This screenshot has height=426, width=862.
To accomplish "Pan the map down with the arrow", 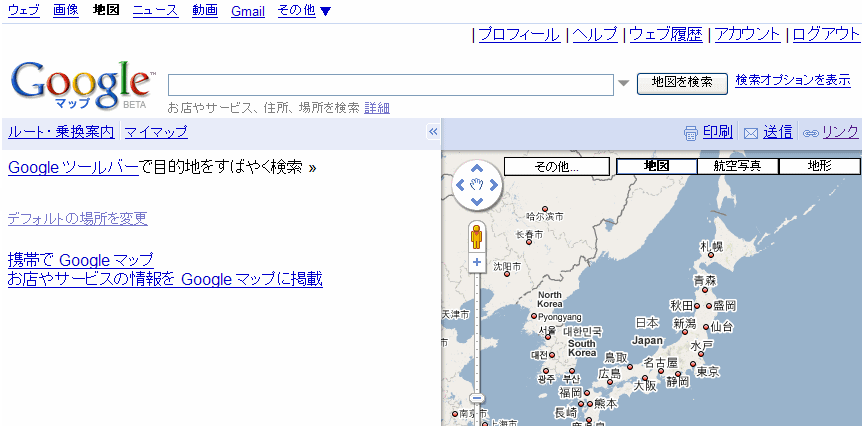I will (x=477, y=202).
